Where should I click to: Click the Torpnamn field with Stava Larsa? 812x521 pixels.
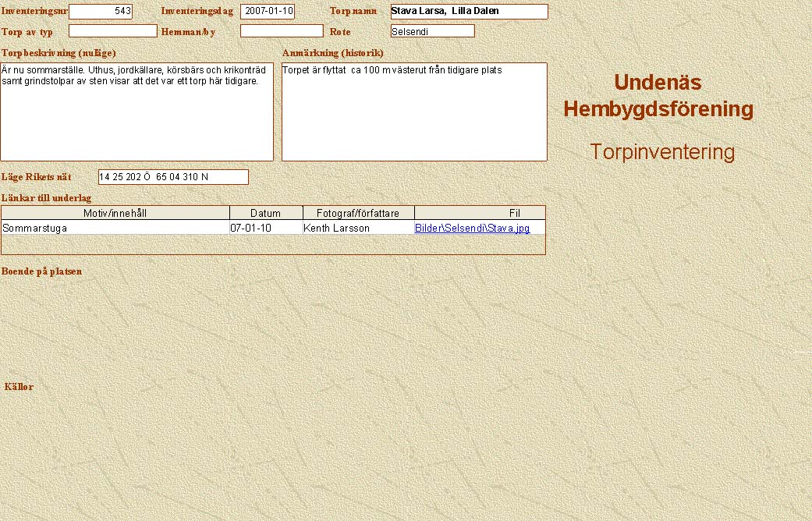[469, 12]
